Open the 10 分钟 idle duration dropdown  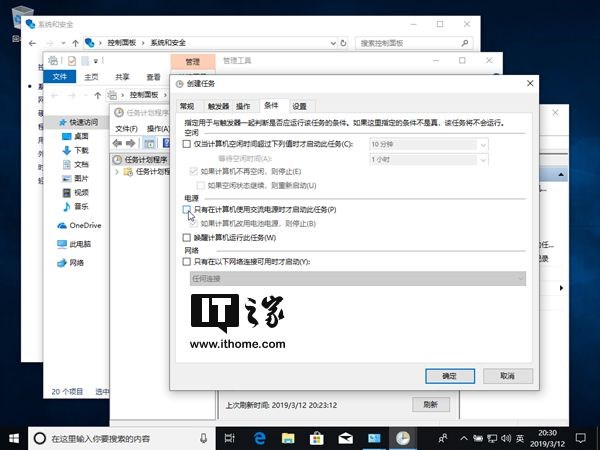click(429, 144)
